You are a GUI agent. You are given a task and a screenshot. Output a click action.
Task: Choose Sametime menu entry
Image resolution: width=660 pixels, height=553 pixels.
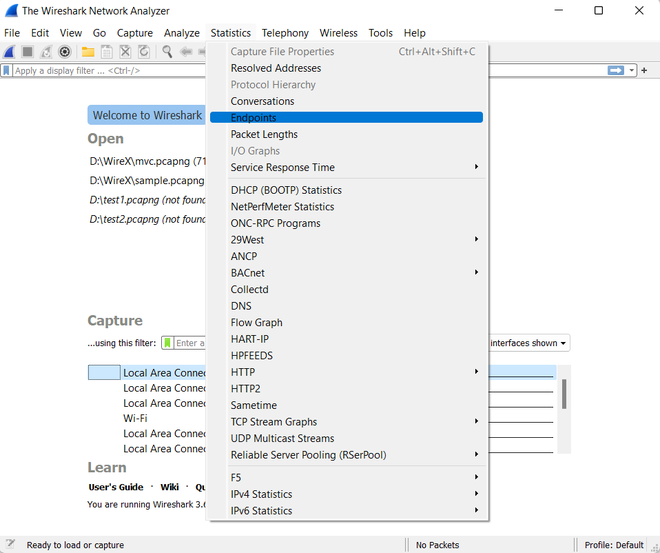tap(346, 405)
